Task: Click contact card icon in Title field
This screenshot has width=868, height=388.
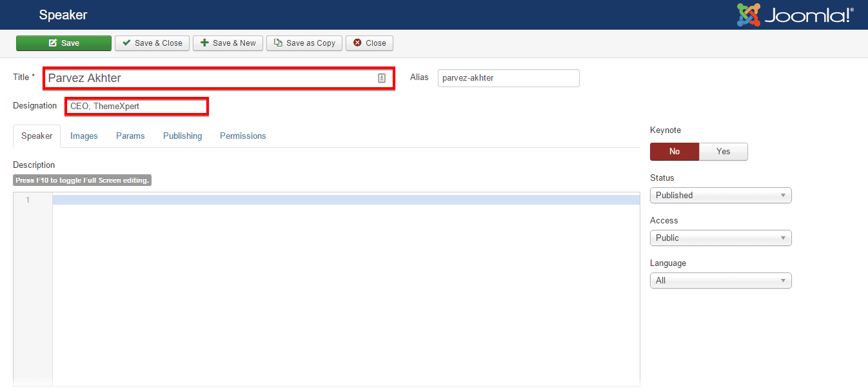Action: 382,78
